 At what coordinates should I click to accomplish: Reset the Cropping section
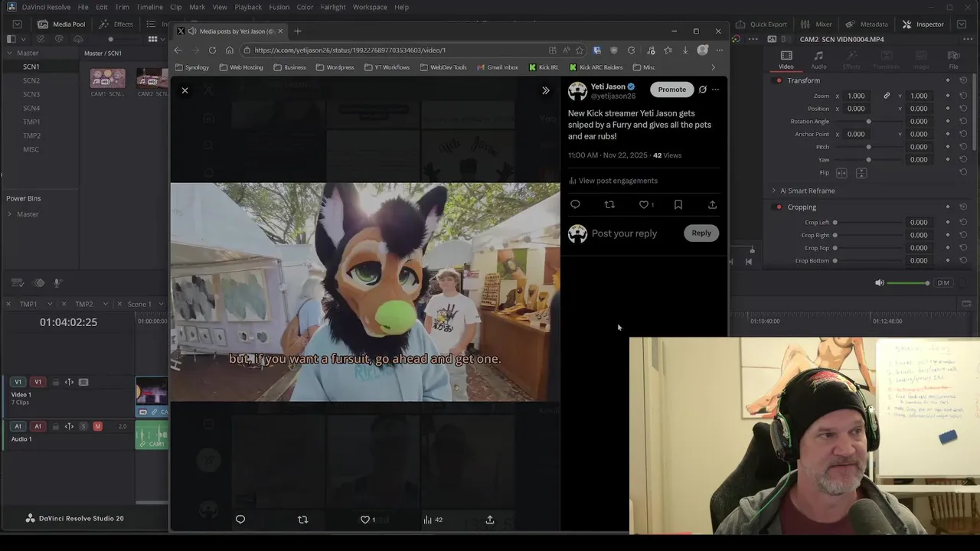pyautogui.click(x=963, y=207)
